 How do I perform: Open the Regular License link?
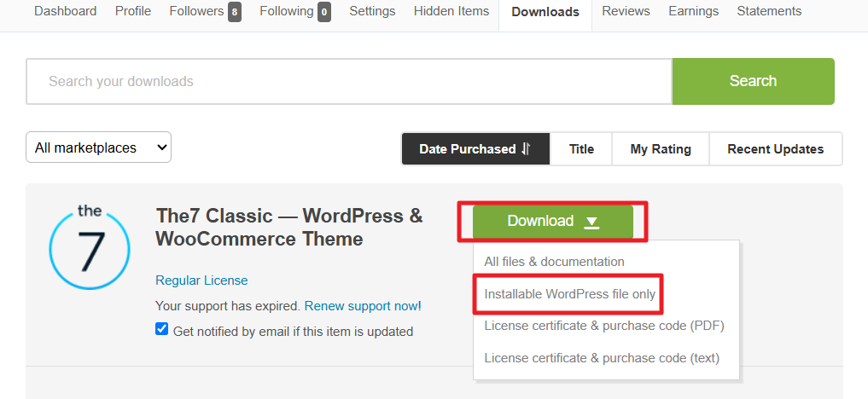tap(201, 280)
